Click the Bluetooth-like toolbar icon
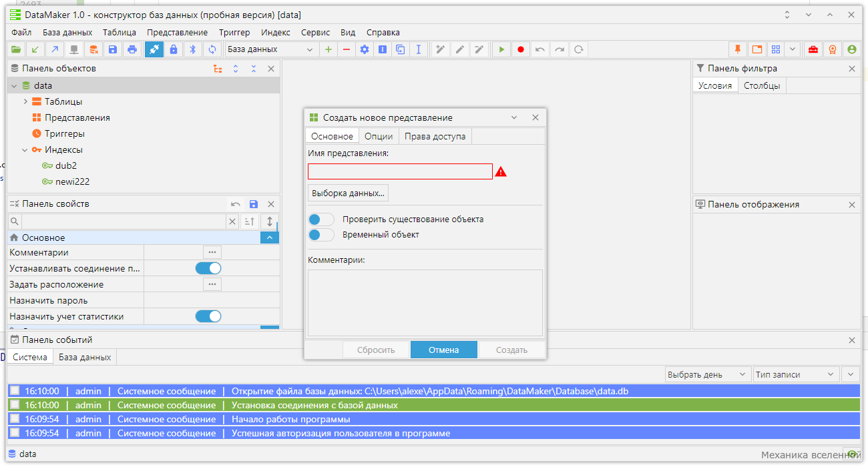868x467 pixels. click(x=193, y=49)
